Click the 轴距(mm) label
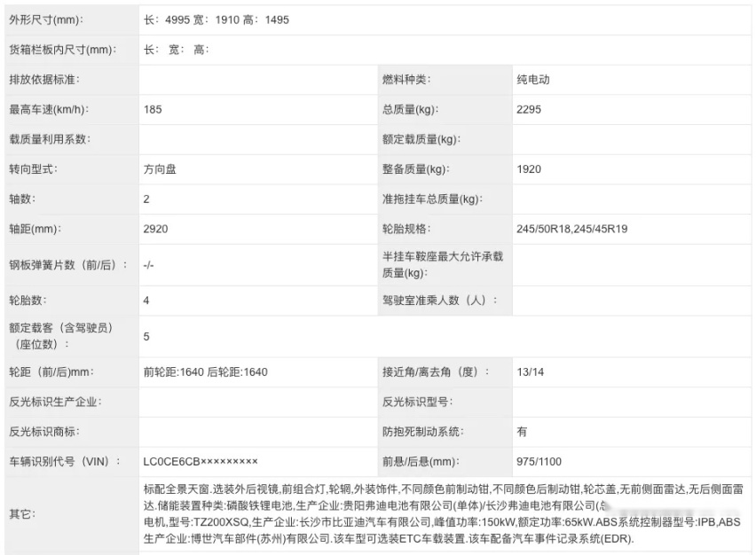 [35, 230]
